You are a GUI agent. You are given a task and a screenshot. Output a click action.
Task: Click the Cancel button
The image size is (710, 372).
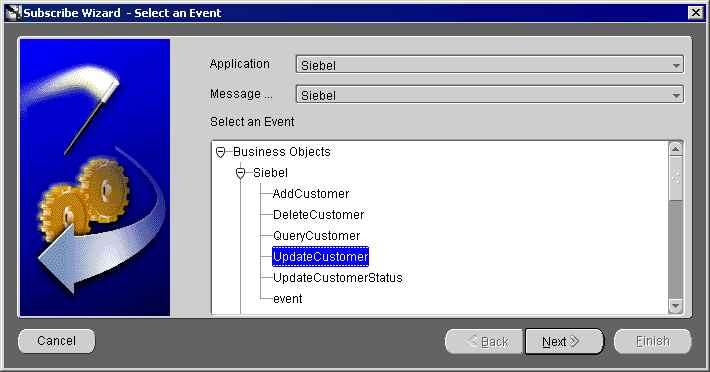(57, 341)
